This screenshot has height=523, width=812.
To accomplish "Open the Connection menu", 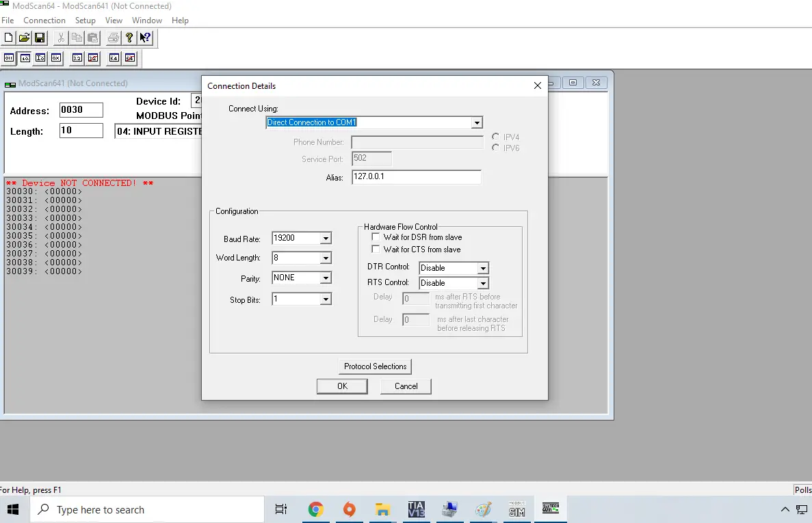I will coord(44,21).
